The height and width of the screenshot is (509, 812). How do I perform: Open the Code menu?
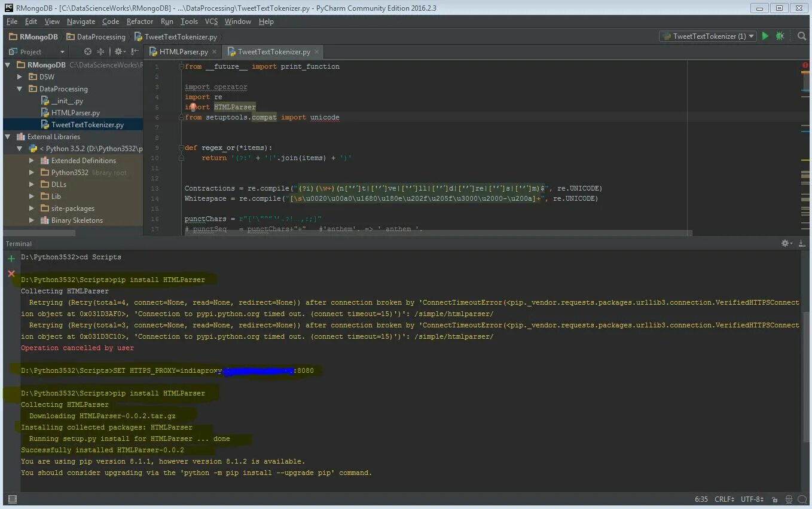coord(111,21)
